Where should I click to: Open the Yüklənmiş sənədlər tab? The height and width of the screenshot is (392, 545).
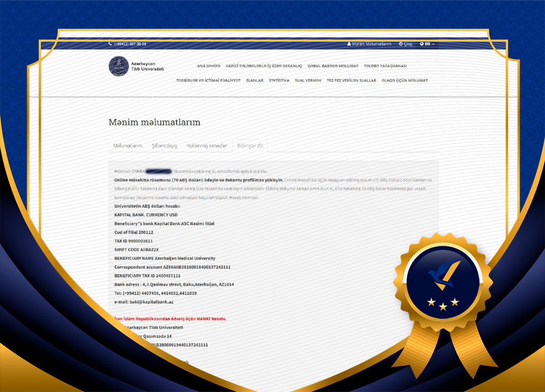click(x=207, y=146)
